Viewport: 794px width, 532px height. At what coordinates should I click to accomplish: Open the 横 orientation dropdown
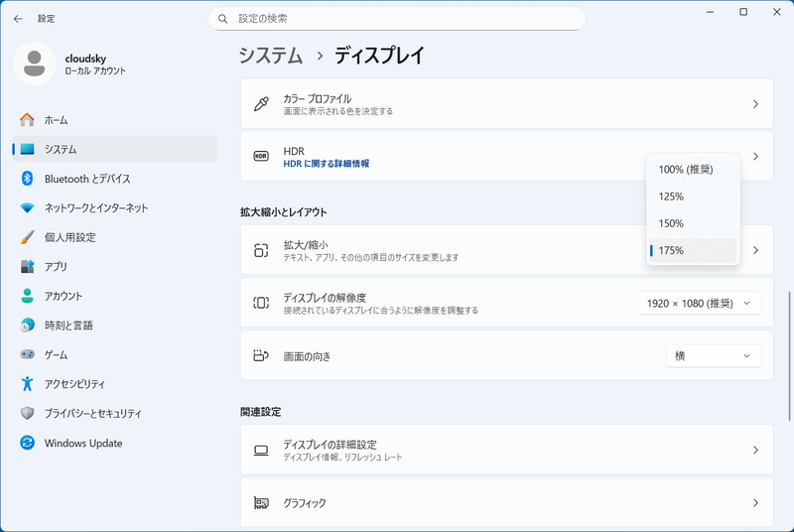click(x=714, y=356)
